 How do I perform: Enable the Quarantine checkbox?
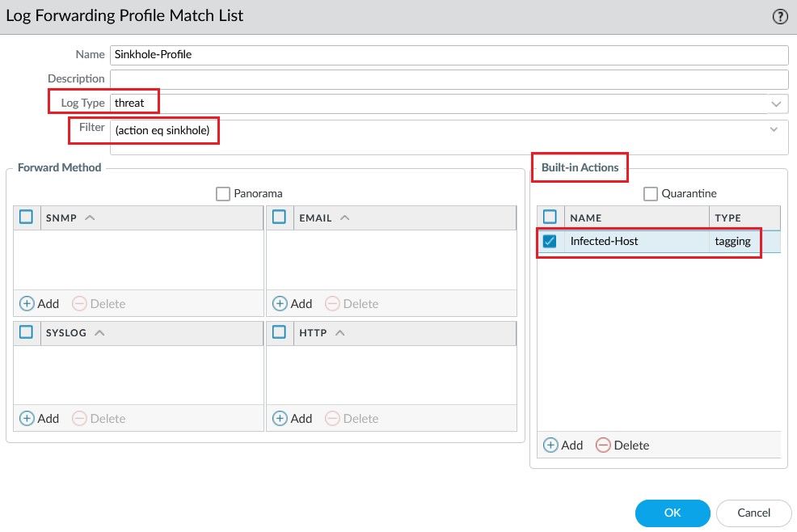[651, 194]
